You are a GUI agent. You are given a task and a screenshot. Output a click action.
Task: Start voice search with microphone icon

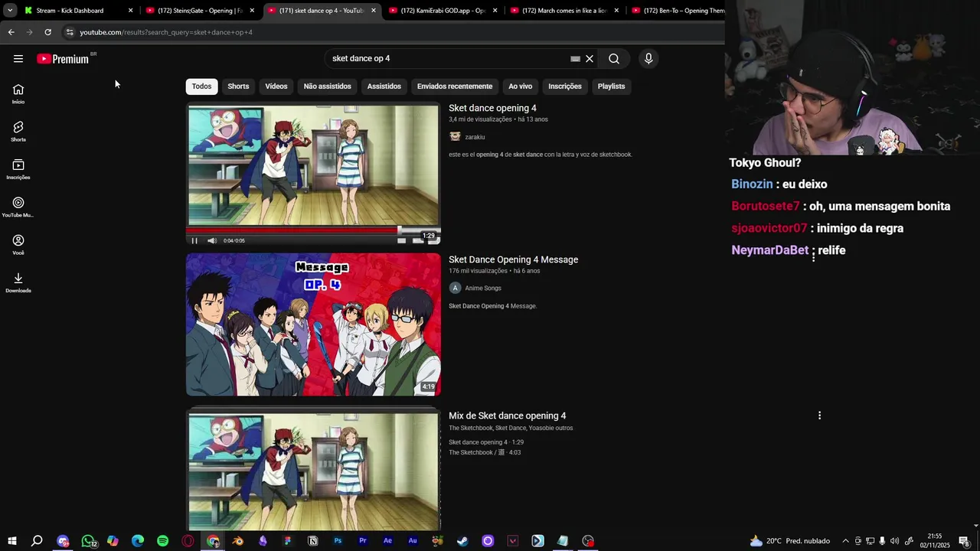648,59
